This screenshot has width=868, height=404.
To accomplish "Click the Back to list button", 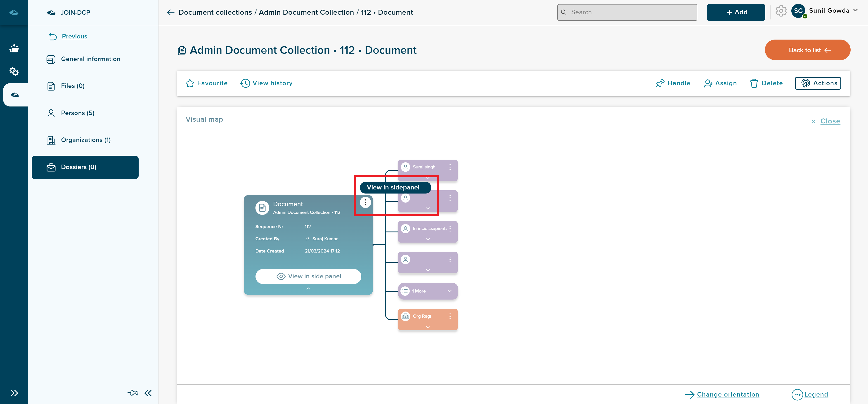I will (807, 50).
